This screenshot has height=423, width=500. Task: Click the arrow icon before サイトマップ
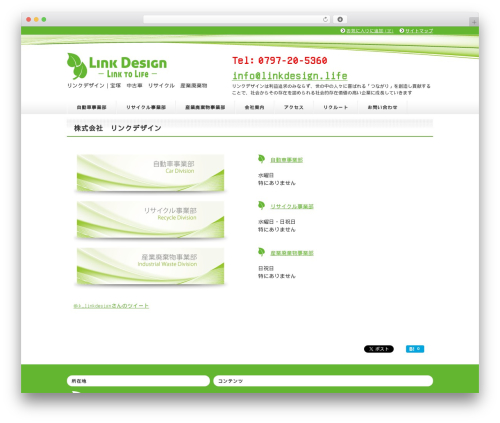click(x=402, y=31)
